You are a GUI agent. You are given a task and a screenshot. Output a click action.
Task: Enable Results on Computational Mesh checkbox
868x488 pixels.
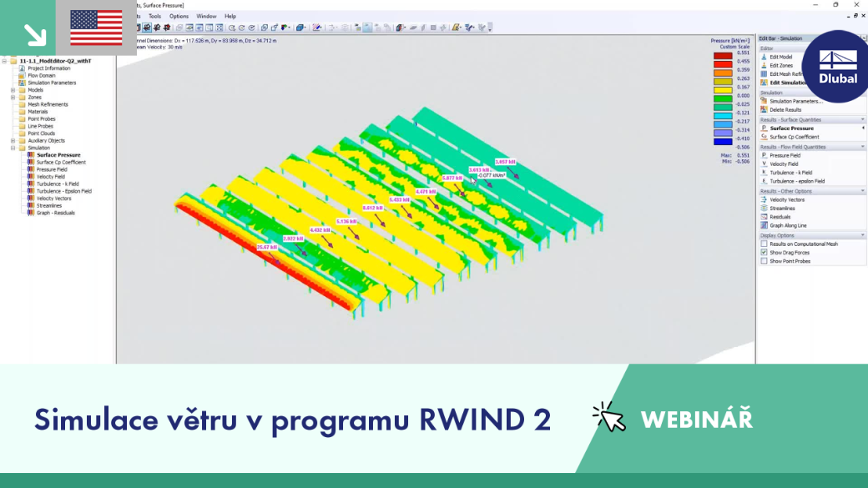tap(764, 244)
